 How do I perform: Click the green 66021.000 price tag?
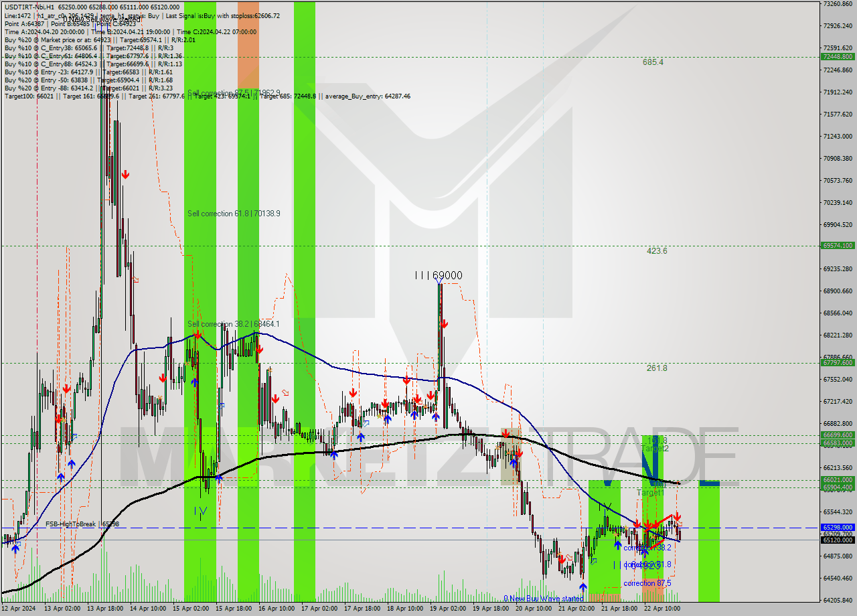point(837,479)
